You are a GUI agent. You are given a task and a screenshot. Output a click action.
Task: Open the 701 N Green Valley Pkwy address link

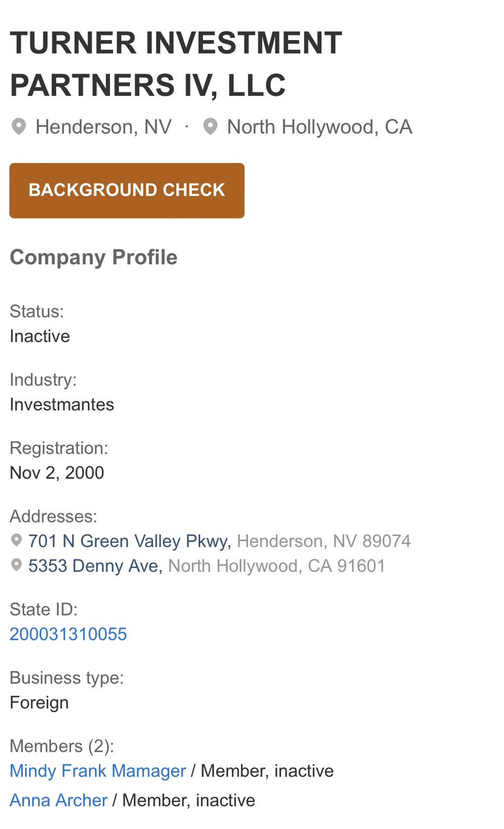132,541
